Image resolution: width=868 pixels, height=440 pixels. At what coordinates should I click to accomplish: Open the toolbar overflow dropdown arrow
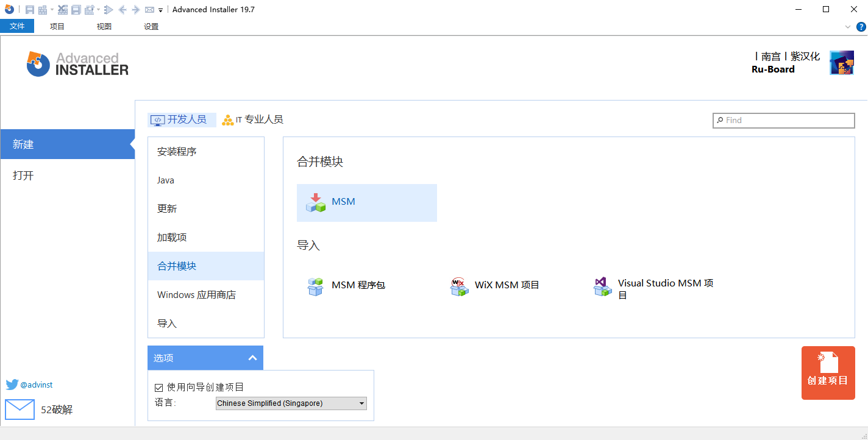[x=160, y=9]
